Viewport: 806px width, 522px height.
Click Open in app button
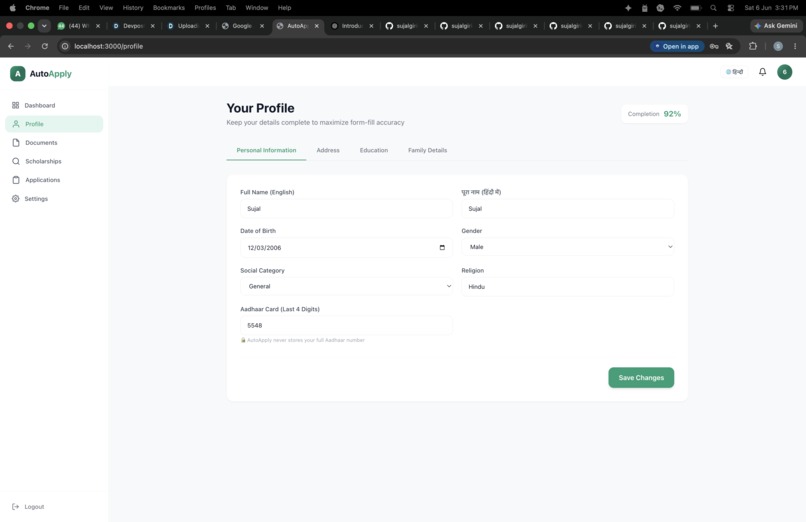(x=677, y=46)
